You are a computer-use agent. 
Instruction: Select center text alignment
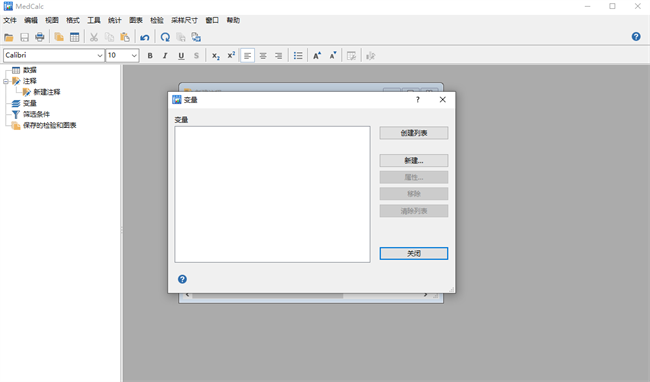pos(263,56)
